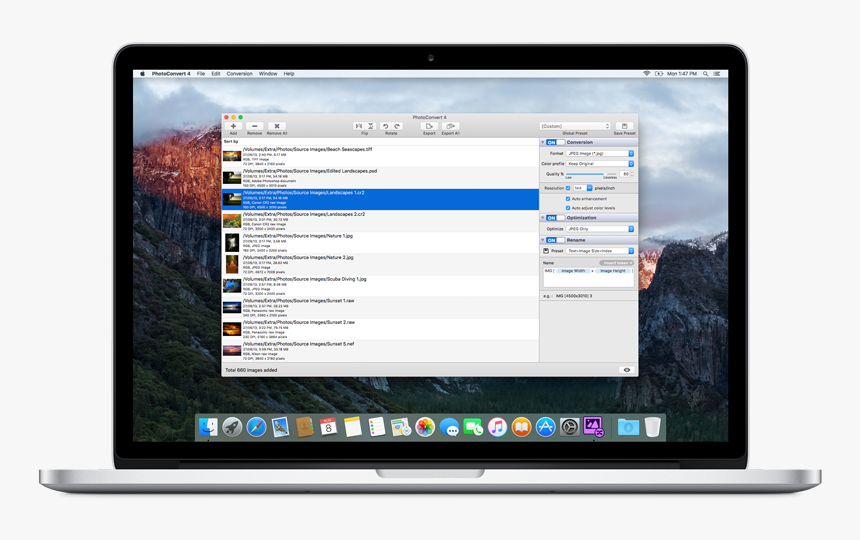Disable Auto adjust color levels checkbox
Screen dimensions: 860x540
tap(568, 208)
